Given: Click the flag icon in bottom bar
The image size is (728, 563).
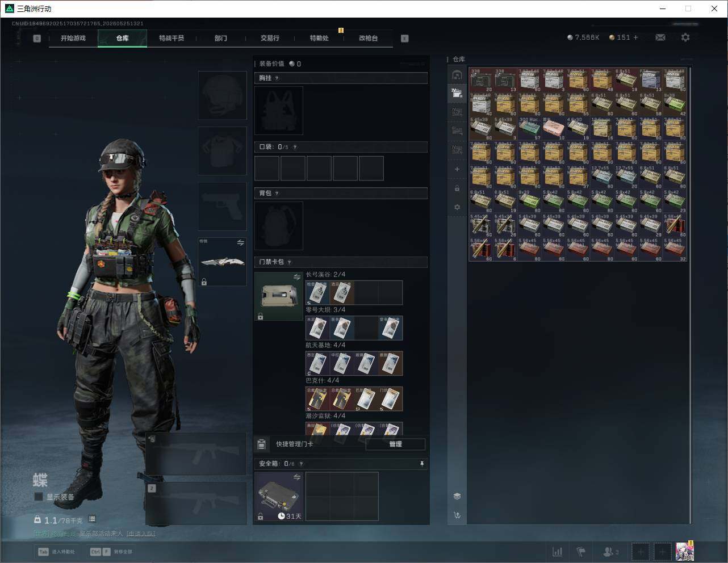Looking at the screenshot, I should (581, 552).
